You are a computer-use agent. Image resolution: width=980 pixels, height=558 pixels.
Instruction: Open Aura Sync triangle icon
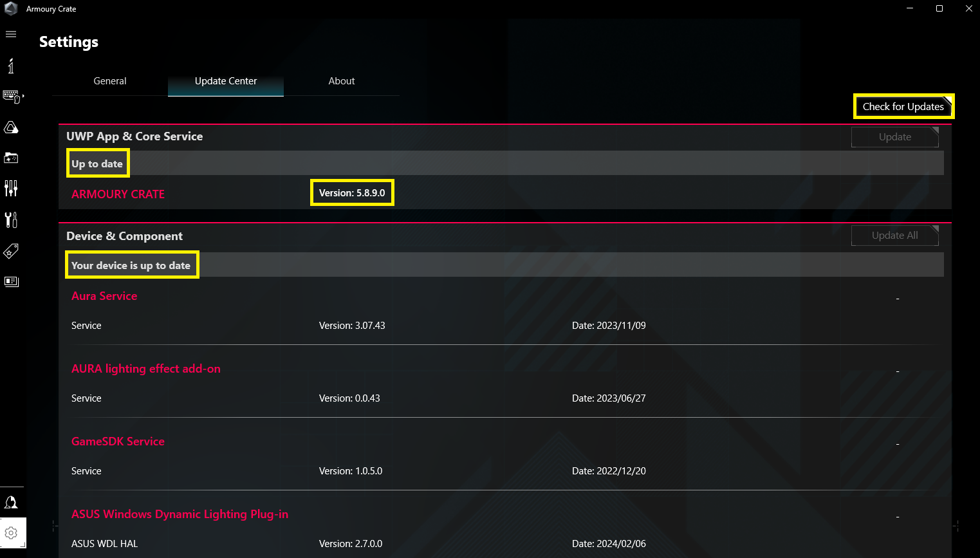click(x=11, y=127)
